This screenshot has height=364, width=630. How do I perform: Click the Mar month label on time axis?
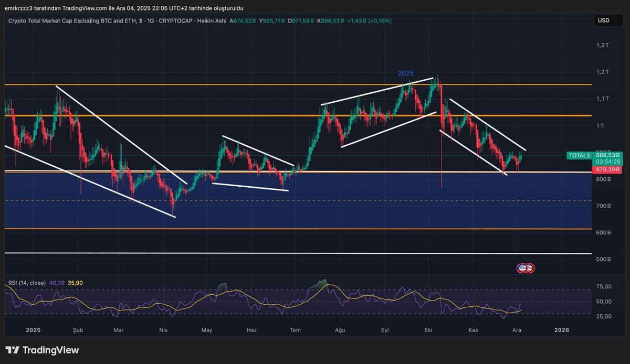pos(119,330)
